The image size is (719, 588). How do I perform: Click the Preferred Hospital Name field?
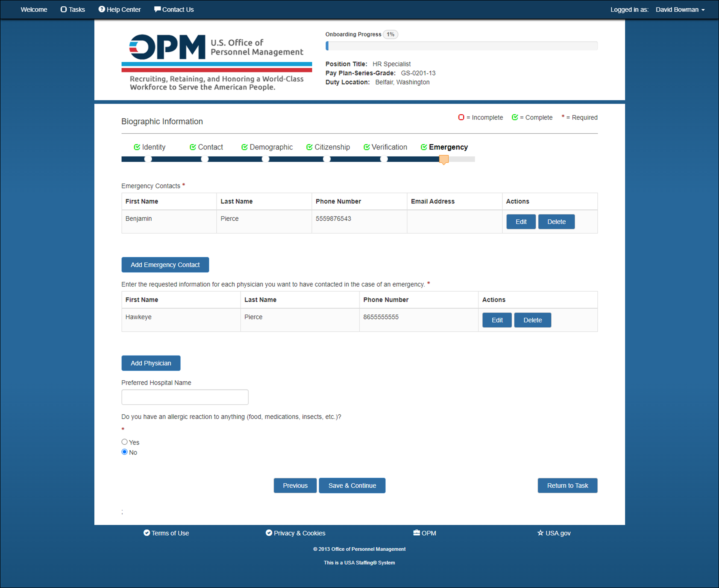(185, 397)
